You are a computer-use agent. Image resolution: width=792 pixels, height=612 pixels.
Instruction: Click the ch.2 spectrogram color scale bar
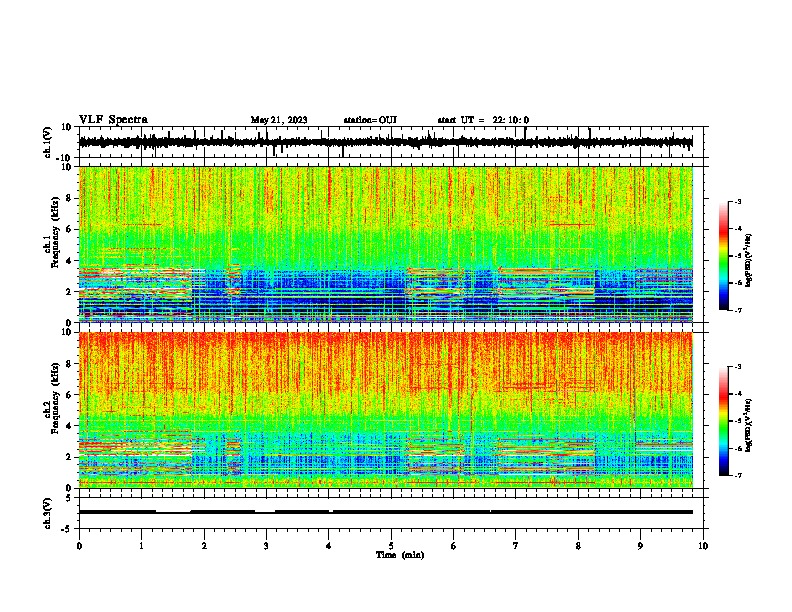pos(724,421)
